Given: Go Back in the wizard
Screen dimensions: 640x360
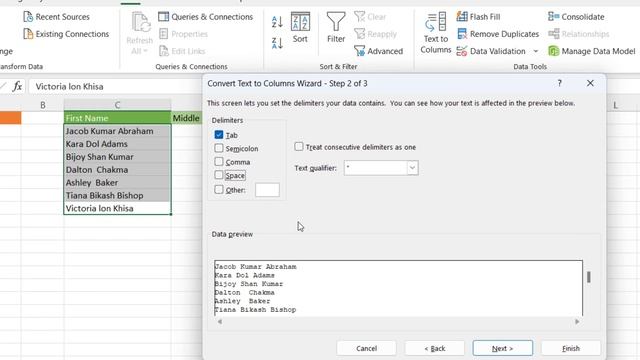Looking at the screenshot, I should pyautogui.click(x=435, y=348).
